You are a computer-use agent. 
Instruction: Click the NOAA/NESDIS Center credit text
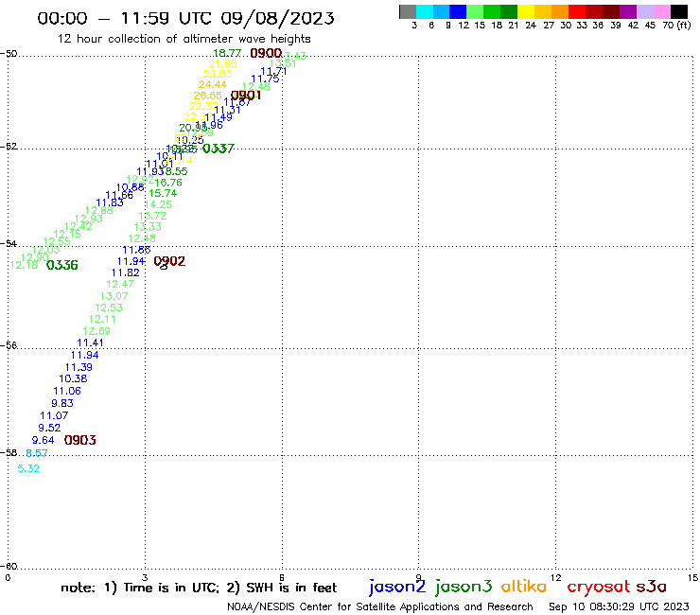[380, 606]
